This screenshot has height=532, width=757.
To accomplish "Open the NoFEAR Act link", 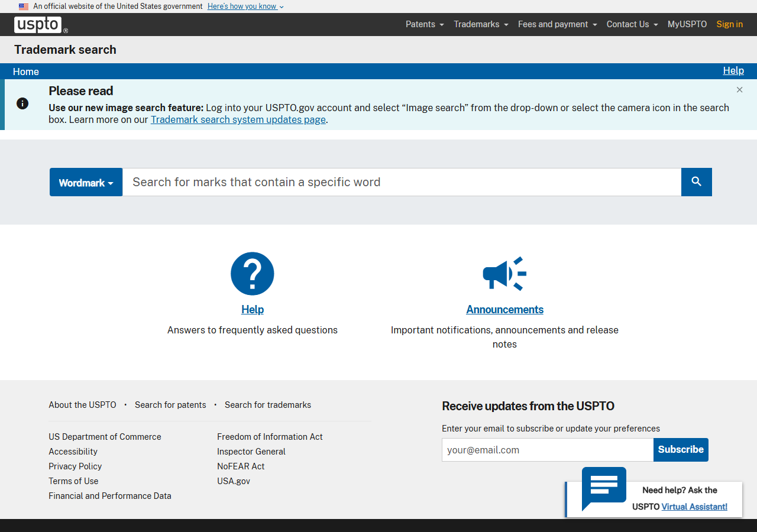I will (x=241, y=466).
